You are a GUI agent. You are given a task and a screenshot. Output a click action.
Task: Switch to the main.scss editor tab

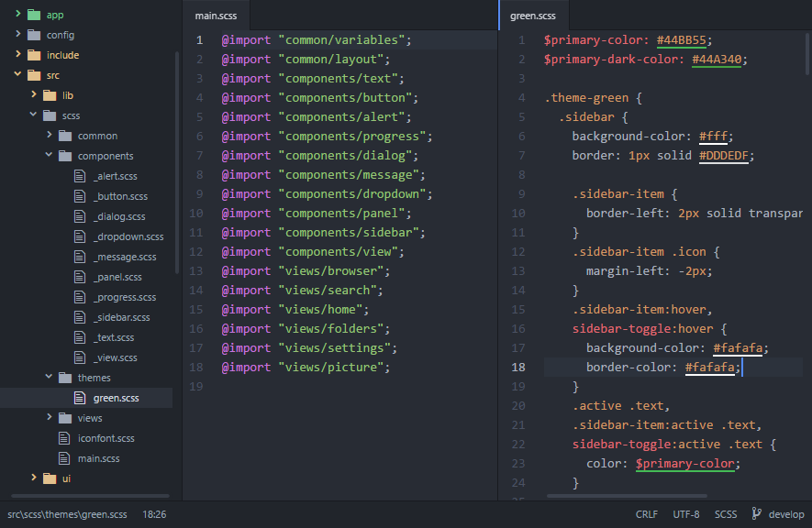[216, 16]
